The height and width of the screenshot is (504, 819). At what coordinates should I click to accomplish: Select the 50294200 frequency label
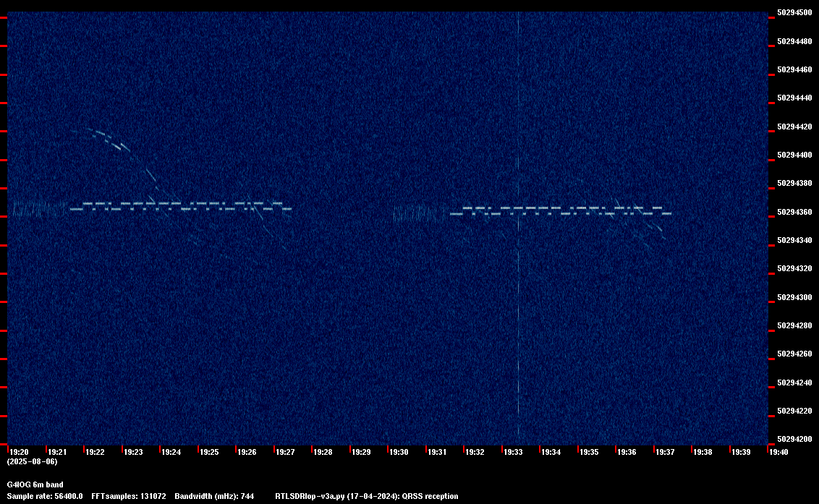(794, 439)
